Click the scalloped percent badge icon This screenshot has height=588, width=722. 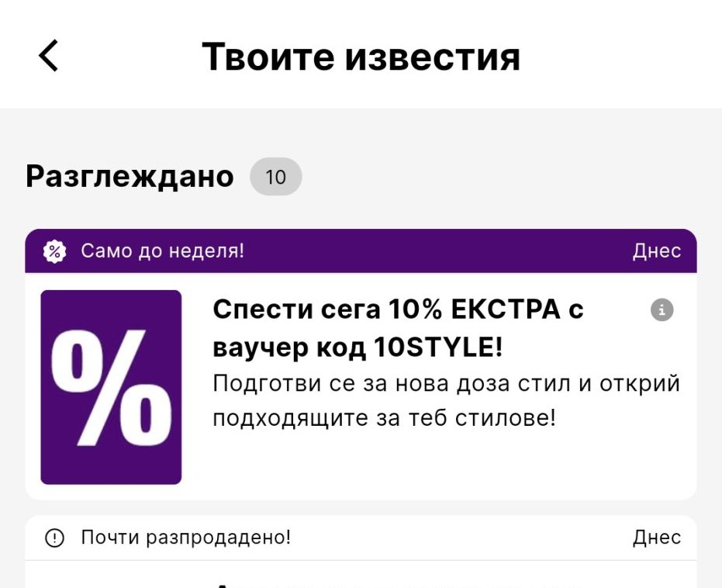(54, 251)
